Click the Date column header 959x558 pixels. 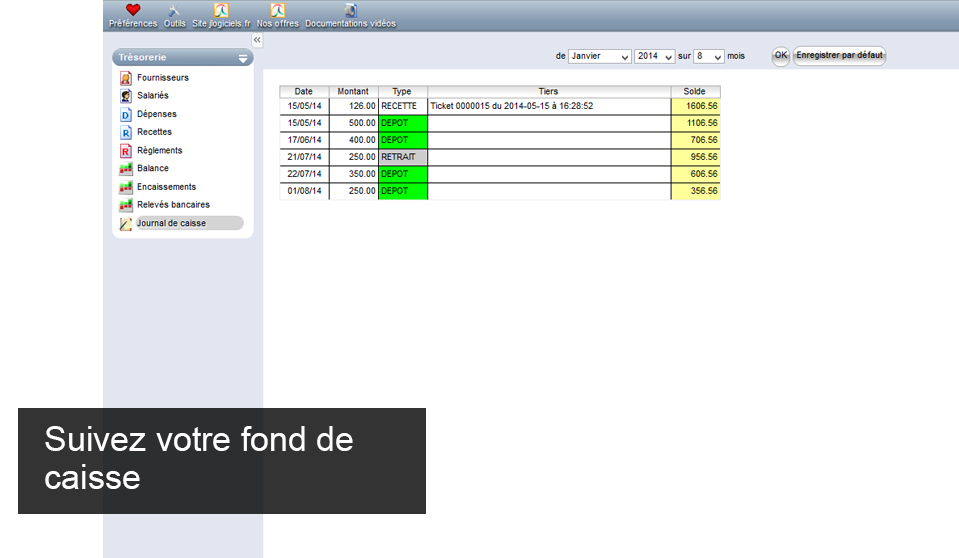(304, 91)
